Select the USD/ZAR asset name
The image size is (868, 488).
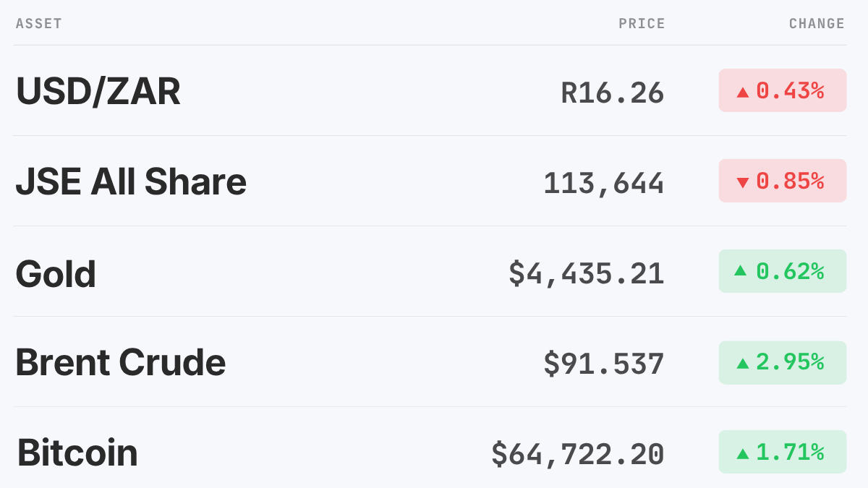coord(98,91)
